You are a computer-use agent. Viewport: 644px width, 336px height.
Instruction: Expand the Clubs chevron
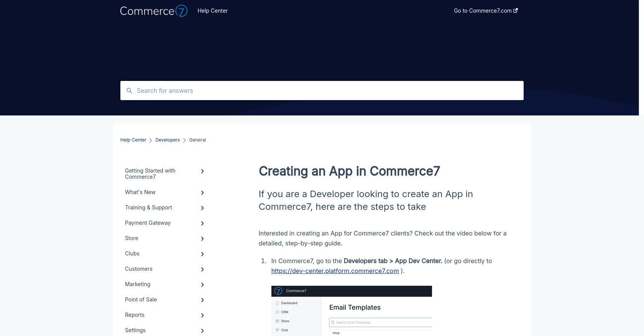tap(202, 254)
